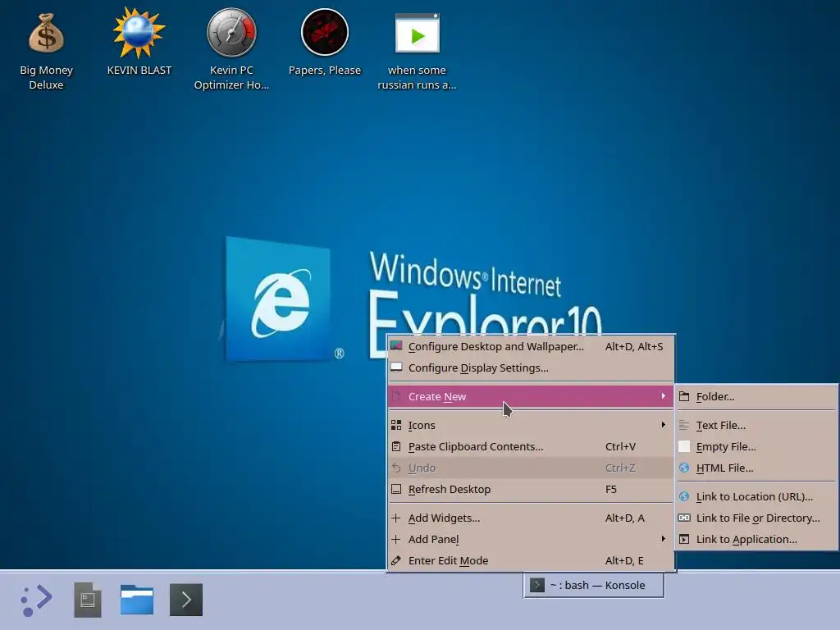Click the Alt+D, Alt+S shortcut text
The height and width of the screenshot is (630, 840).
634,347
